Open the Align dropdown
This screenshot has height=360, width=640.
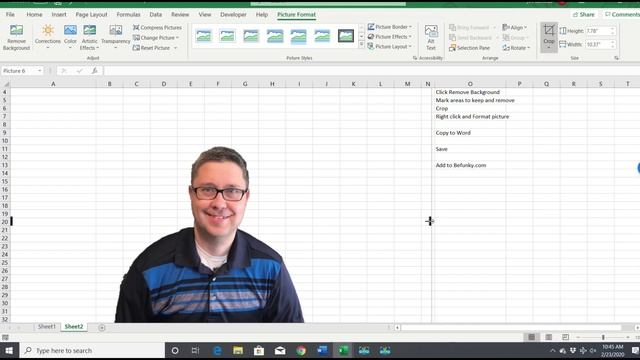[515, 27]
